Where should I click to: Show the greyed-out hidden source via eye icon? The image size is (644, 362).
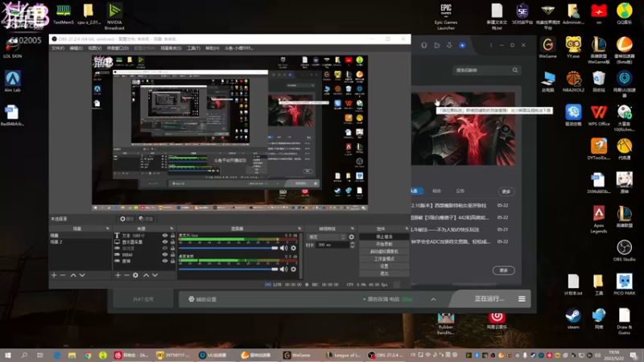[x=165, y=249]
